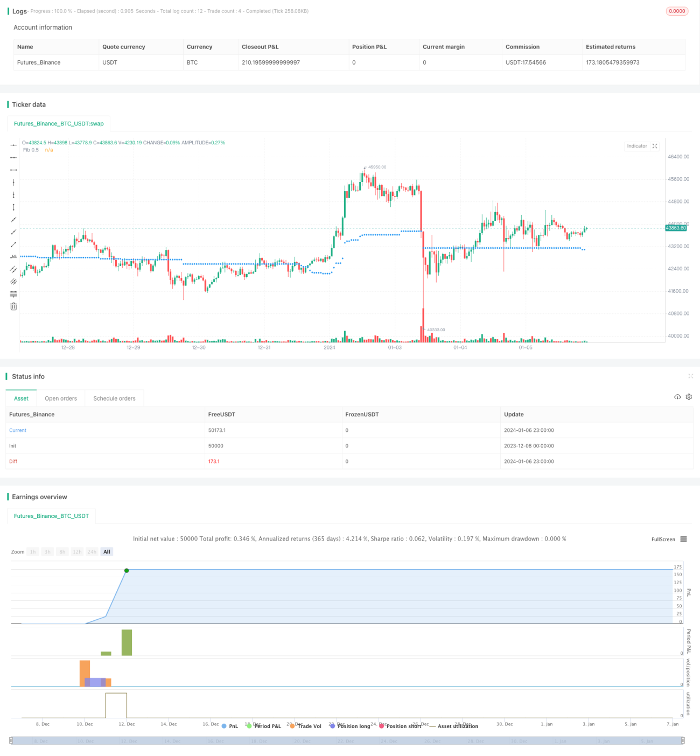The image size is (700, 756).
Task: Open the Status info settings gear
Action: pyautogui.click(x=689, y=397)
